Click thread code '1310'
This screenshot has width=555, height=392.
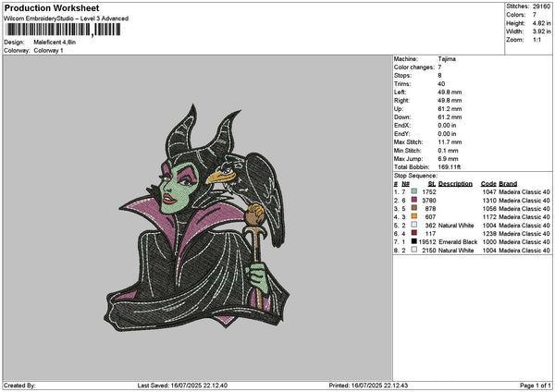click(x=489, y=201)
